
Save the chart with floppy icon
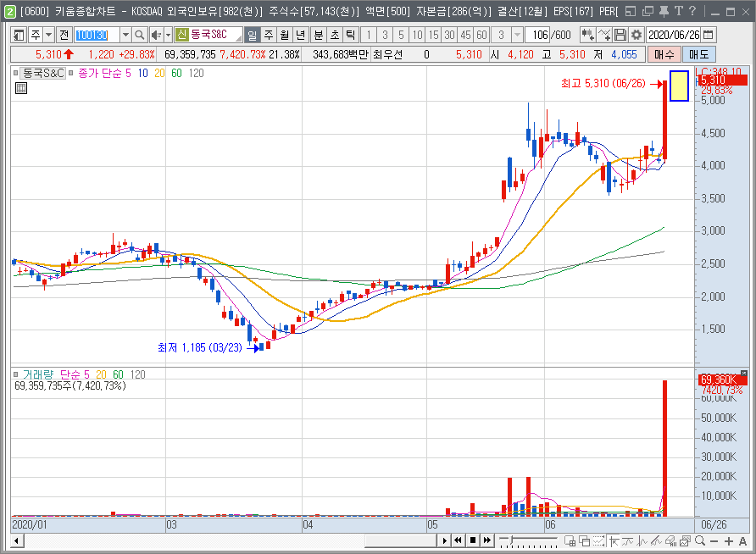(x=620, y=35)
